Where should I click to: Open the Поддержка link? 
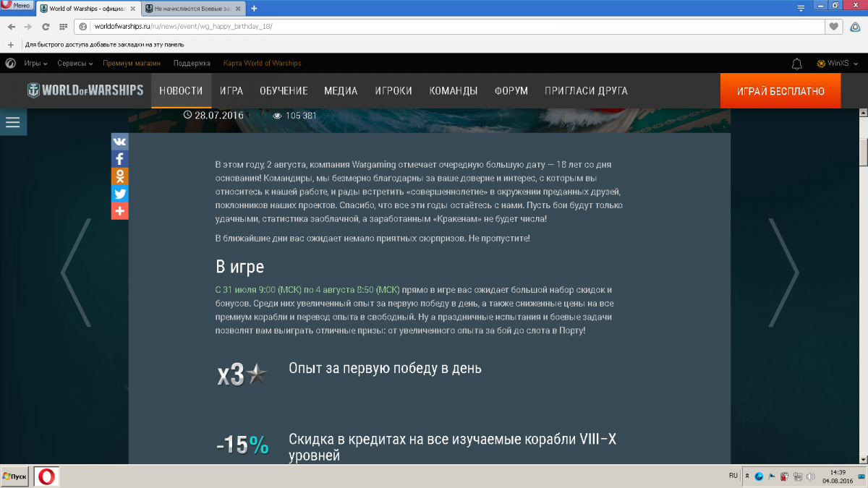[x=192, y=64]
